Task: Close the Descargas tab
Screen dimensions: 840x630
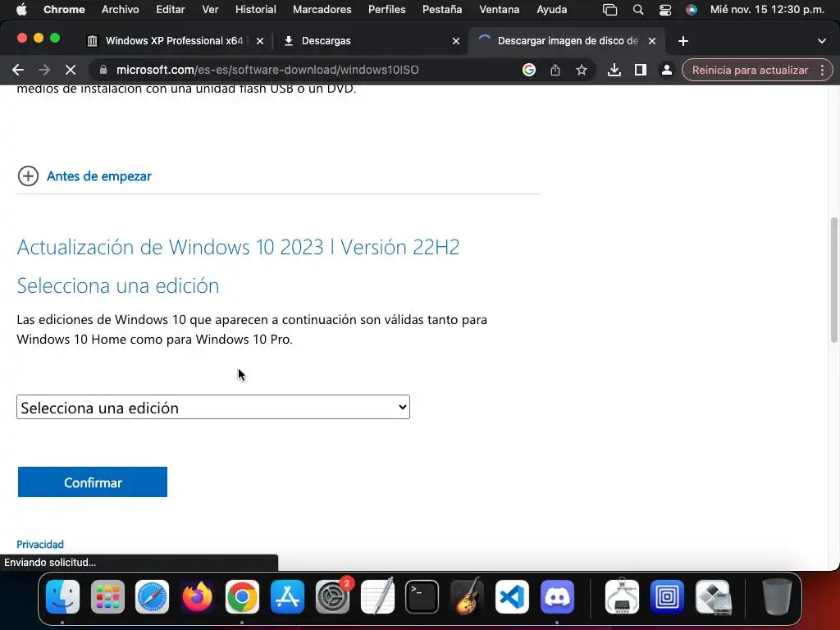Action: pos(456,41)
